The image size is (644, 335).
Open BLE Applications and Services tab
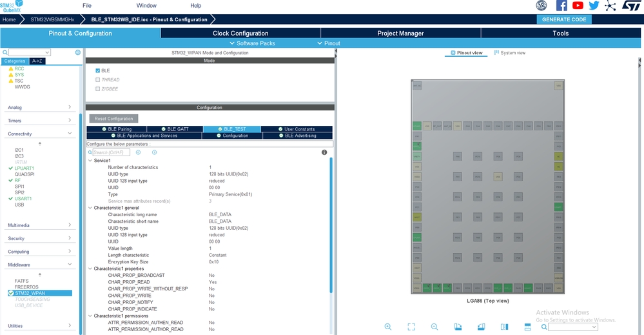pos(144,136)
